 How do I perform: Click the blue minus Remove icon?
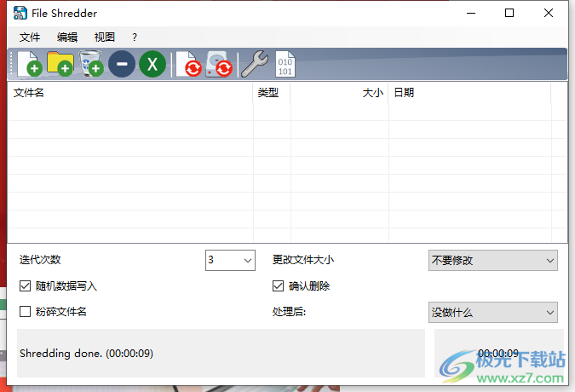pyautogui.click(x=122, y=64)
